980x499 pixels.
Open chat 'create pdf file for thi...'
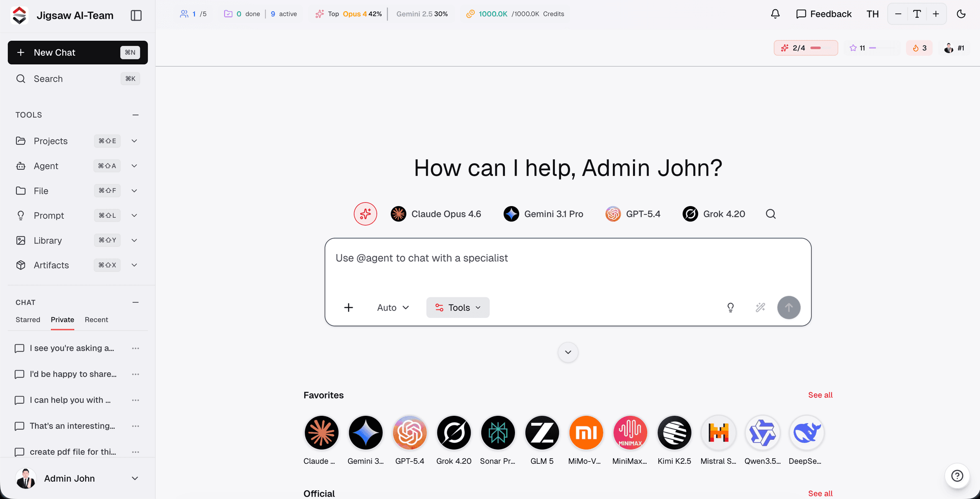(x=72, y=452)
